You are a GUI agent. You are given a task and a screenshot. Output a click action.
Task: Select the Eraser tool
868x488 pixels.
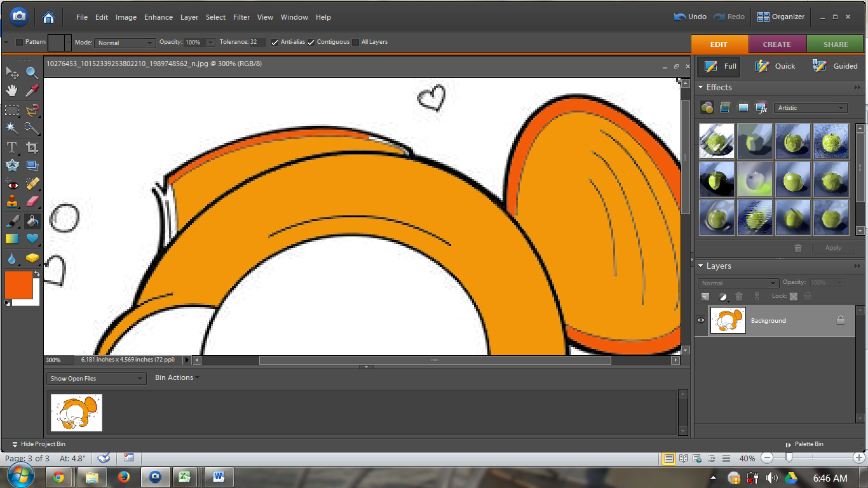pos(32,202)
